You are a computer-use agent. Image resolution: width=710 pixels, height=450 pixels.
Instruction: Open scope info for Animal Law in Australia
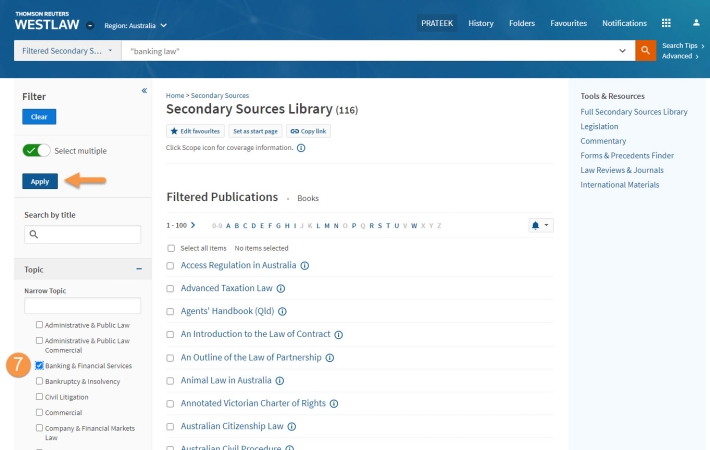280,381
